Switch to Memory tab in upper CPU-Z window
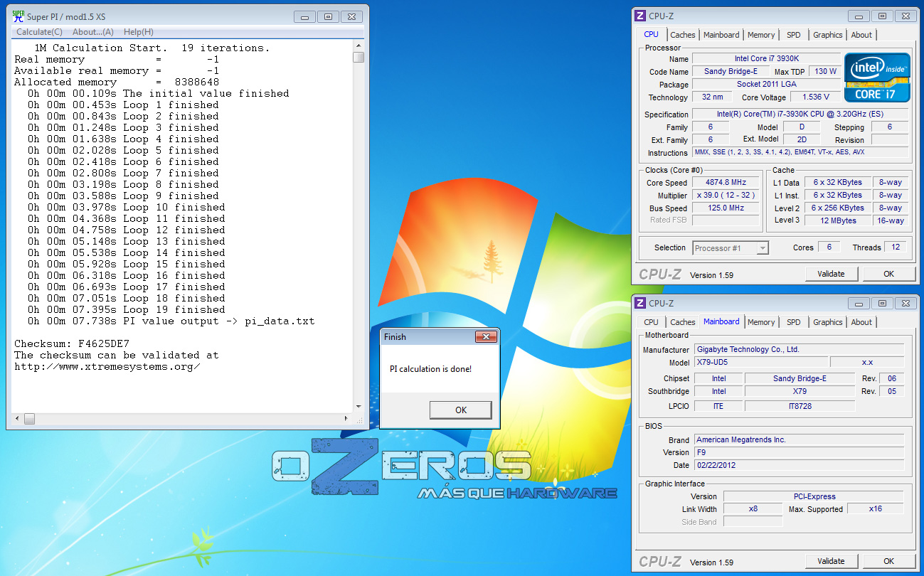The width and height of the screenshot is (924, 576). click(761, 35)
